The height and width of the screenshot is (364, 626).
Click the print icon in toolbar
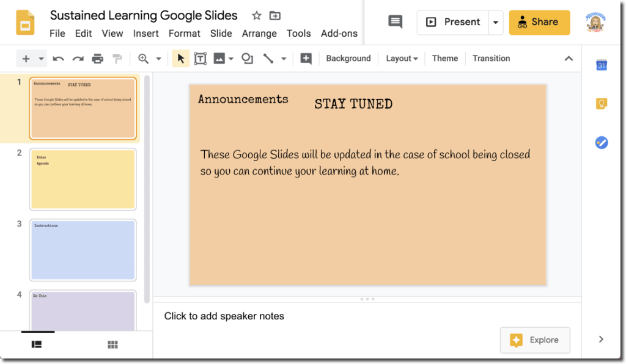pos(97,59)
